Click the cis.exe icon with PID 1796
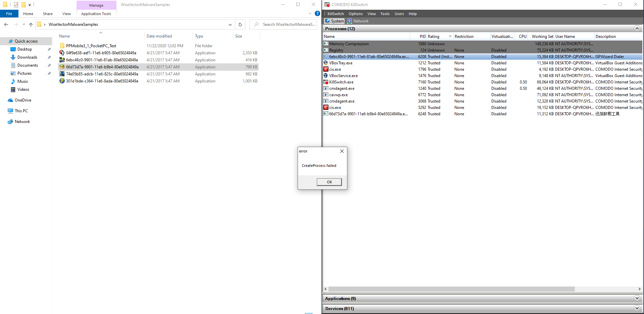The image size is (644, 314). click(x=326, y=69)
